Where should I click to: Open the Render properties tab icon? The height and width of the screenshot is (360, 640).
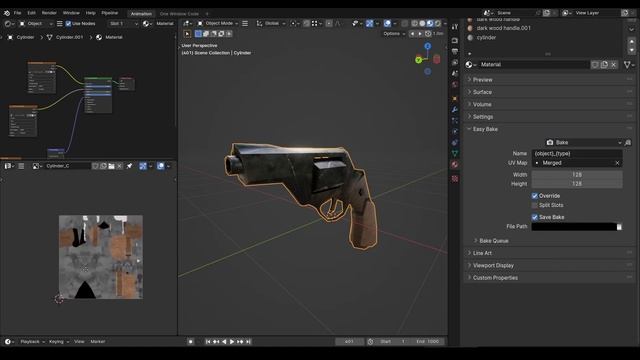455,41
